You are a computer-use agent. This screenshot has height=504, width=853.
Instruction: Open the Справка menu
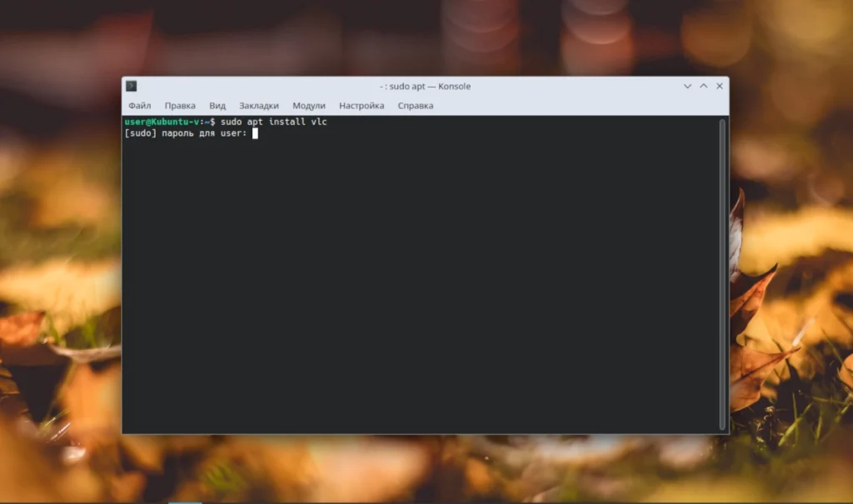[416, 106]
